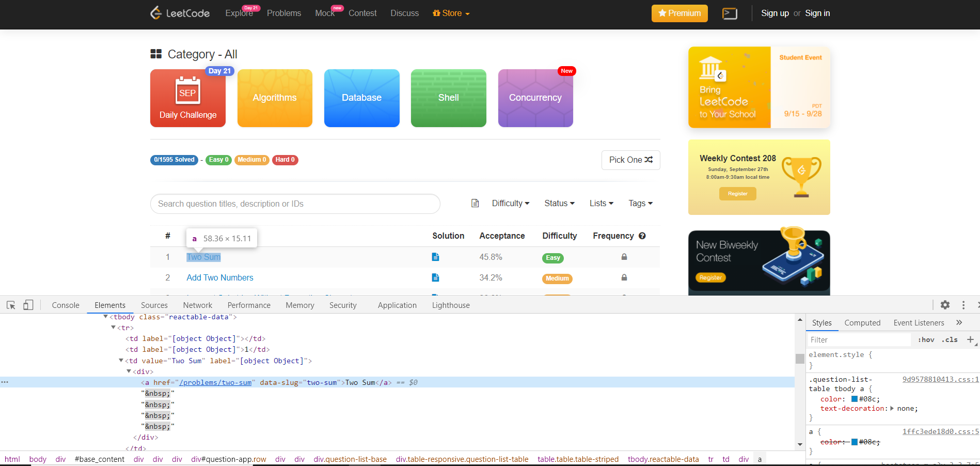
Task: Switch to the Computed styles tab
Action: pos(862,323)
